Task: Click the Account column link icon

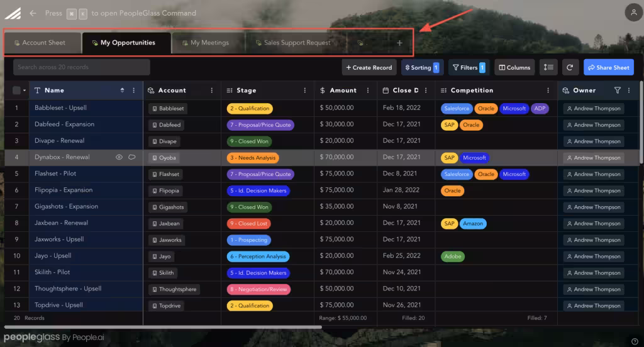Action: click(151, 91)
